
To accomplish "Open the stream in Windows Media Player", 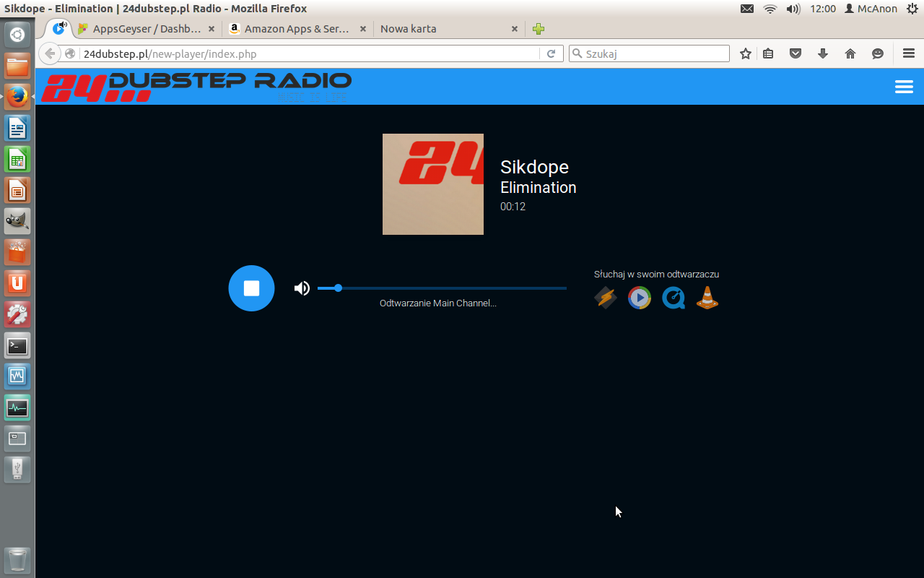I will click(639, 297).
